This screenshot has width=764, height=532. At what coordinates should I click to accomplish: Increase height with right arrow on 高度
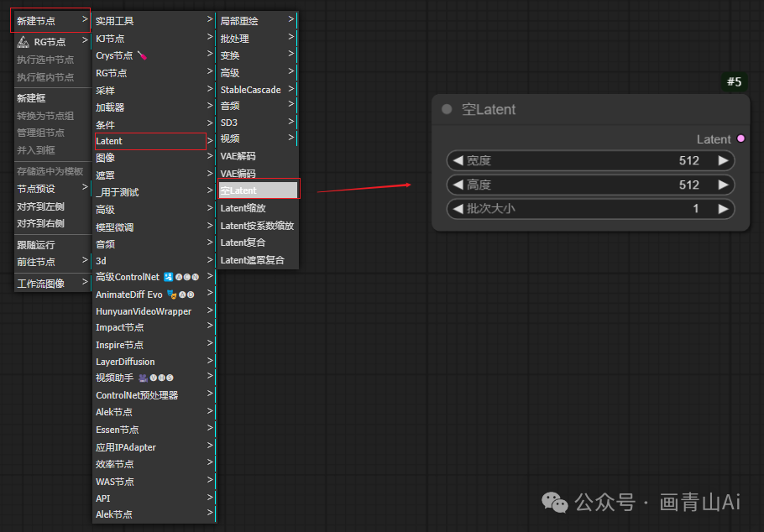point(724,185)
